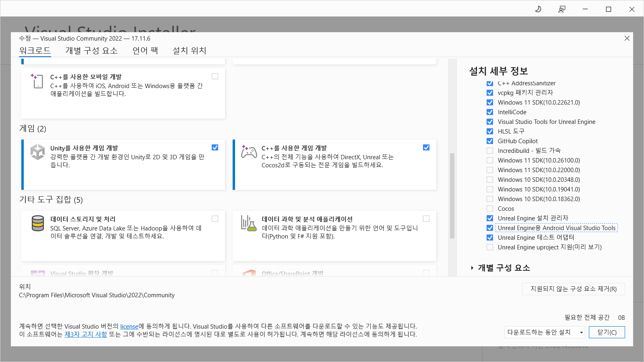
Task: Click the 필요한 전체 공간 label
Action: pyautogui.click(x=587, y=318)
